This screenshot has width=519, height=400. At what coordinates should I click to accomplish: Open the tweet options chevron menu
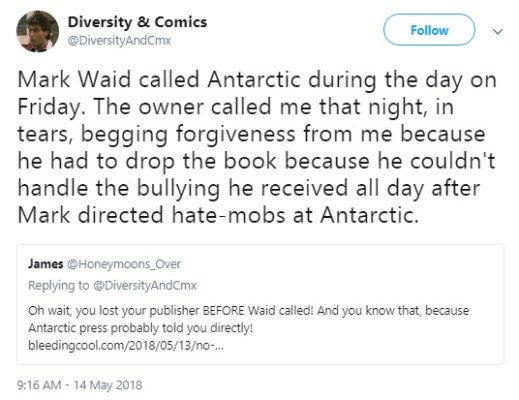pyautogui.click(x=498, y=32)
